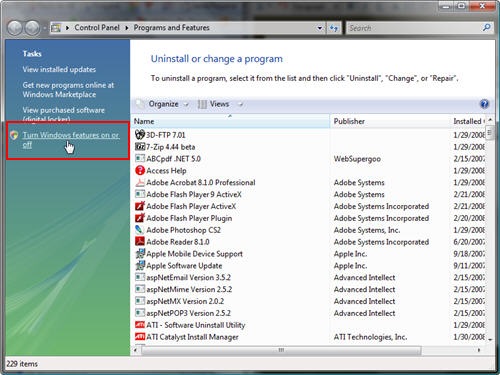
Task: Click the Apple Mobile Device Support icon
Action: point(140,254)
